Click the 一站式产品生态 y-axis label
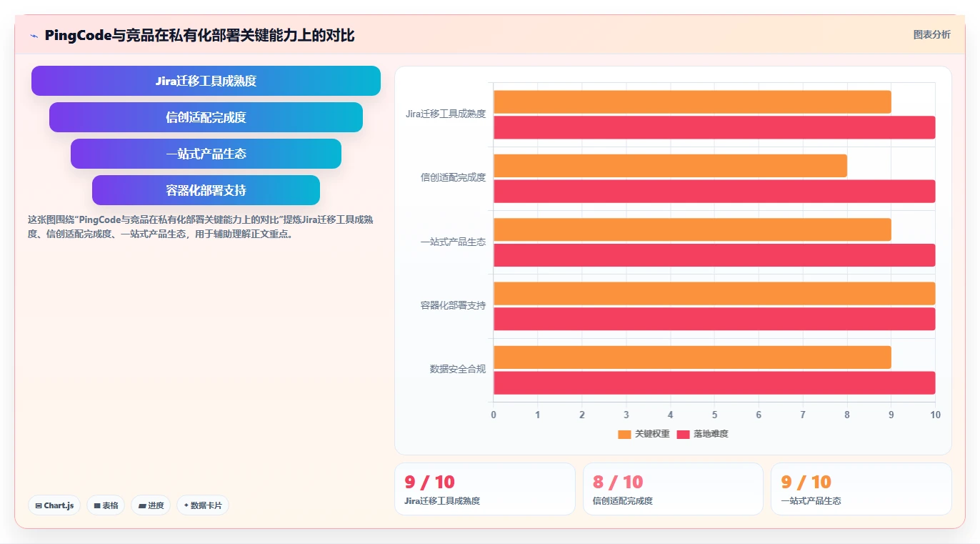The width and height of the screenshot is (980, 544). pyautogui.click(x=453, y=242)
